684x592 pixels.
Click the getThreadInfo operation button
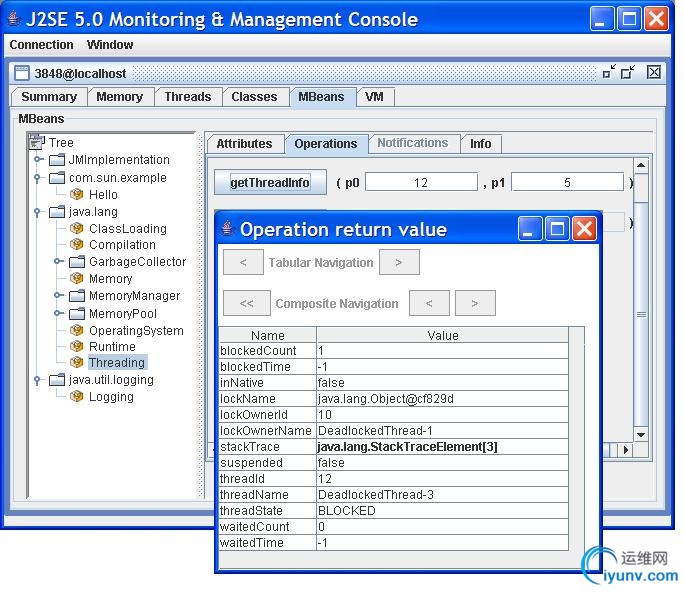270,182
